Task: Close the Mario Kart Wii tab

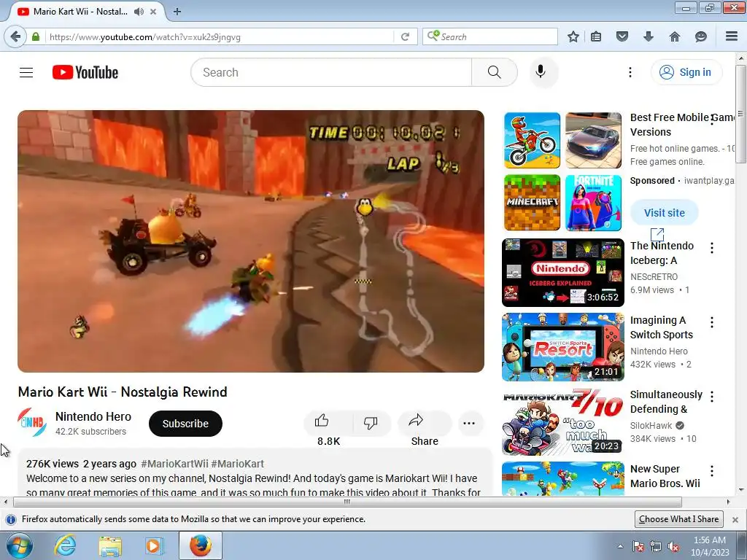Action: click(x=153, y=12)
